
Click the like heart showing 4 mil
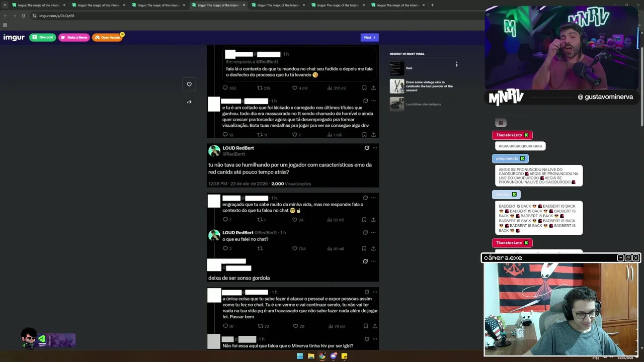pyautogui.click(x=295, y=88)
